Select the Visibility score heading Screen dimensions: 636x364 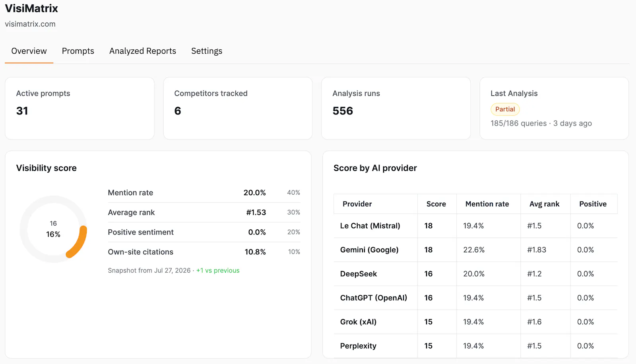47,168
